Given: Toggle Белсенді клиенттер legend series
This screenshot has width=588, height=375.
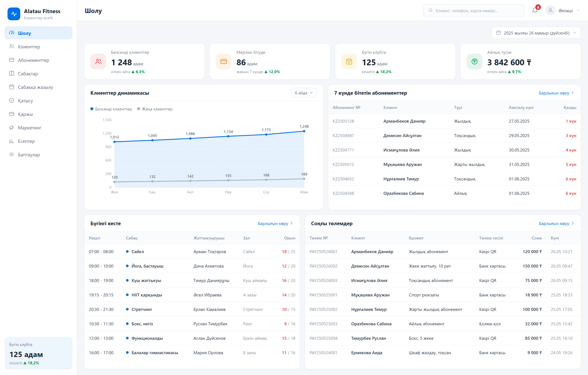Looking at the screenshot, I should click(x=111, y=109).
